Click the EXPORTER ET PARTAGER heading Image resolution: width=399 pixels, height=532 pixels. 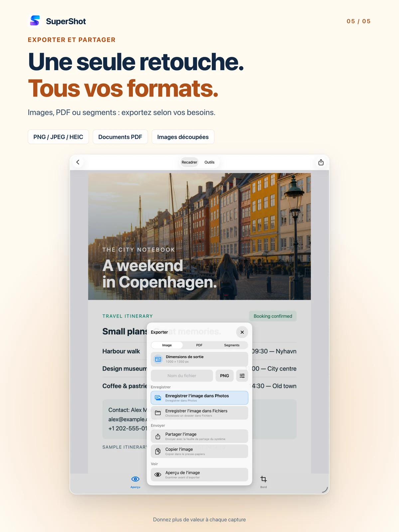coord(71,40)
